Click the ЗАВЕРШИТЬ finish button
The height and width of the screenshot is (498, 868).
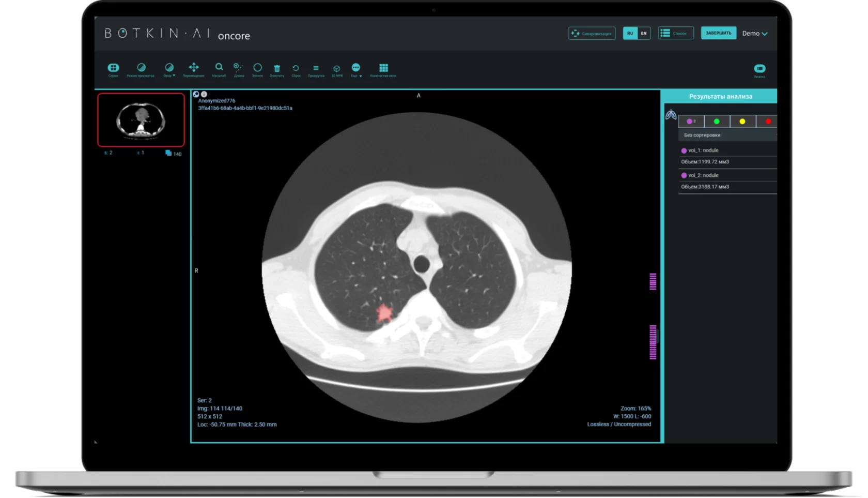(x=719, y=33)
